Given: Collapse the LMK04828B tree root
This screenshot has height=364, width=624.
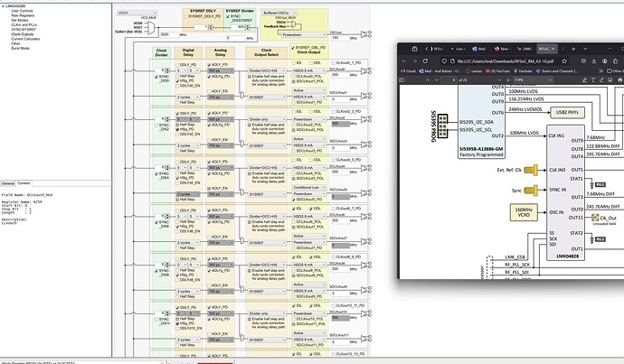Looking at the screenshot, I should pos(3,6).
